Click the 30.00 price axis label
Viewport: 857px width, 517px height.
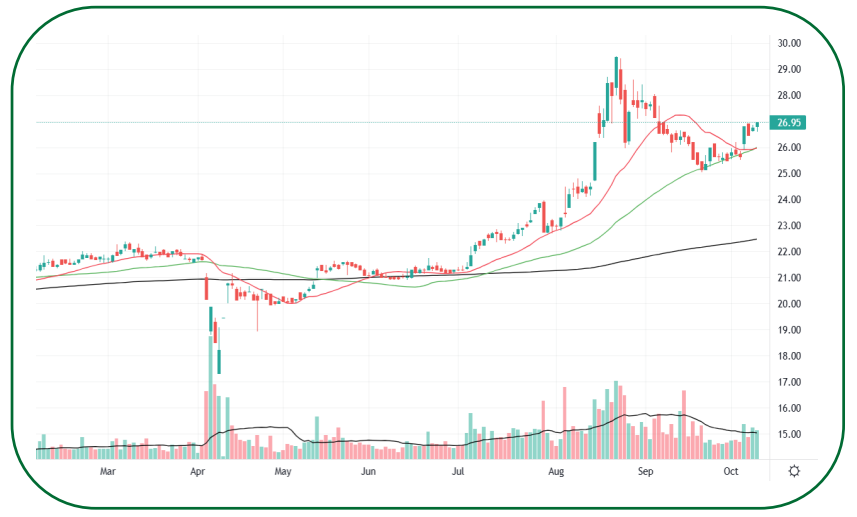pos(789,43)
